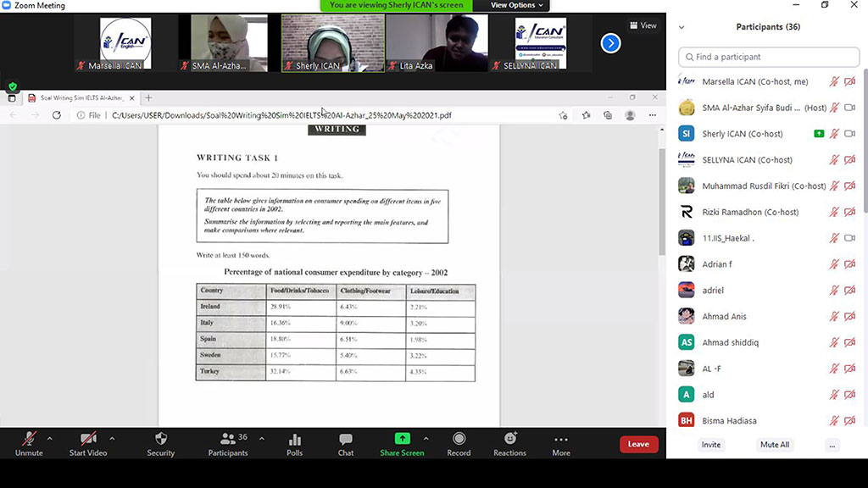This screenshot has width=868, height=488.
Task: Click the browser back arrow
Action: tap(14, 115)
